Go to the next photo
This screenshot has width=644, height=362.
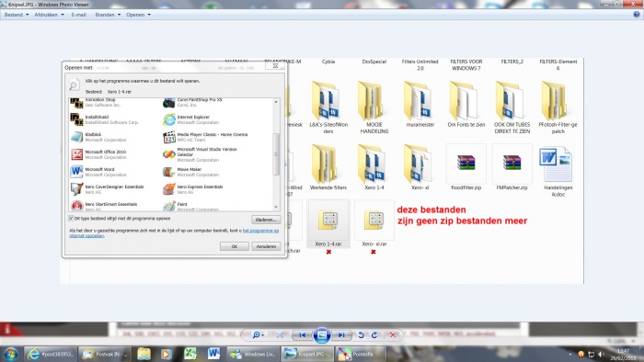pyautogui.click(x=341, y=335)
